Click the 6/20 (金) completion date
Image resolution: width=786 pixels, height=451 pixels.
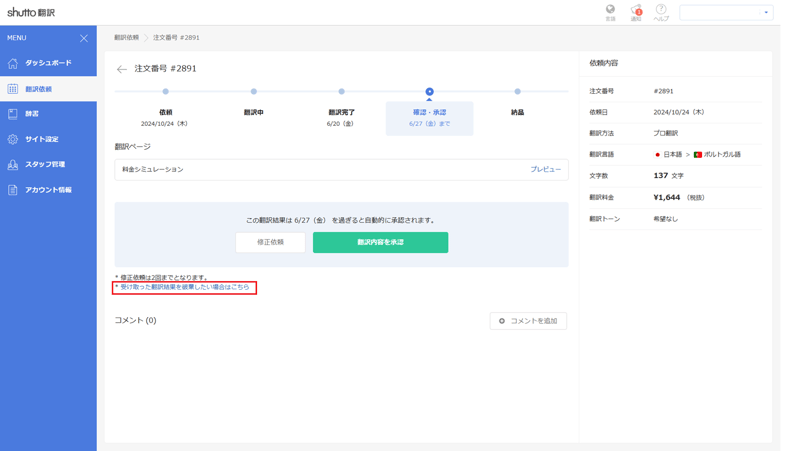pyautogui.click(x=340, y=124)
